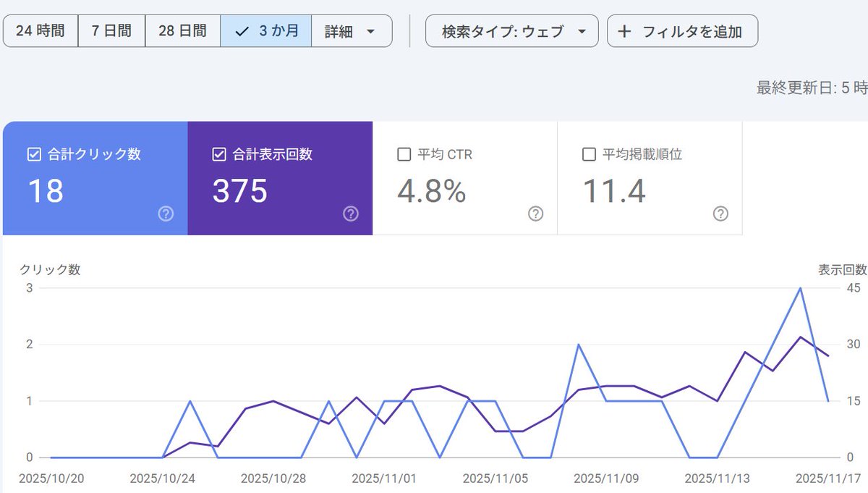Click the right axis value 45

point(853,287)
